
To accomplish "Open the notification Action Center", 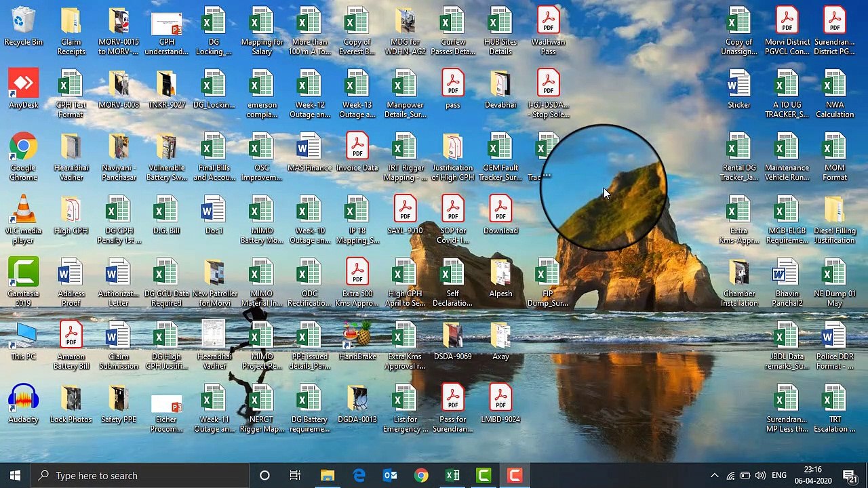I will tap(848, 475).
